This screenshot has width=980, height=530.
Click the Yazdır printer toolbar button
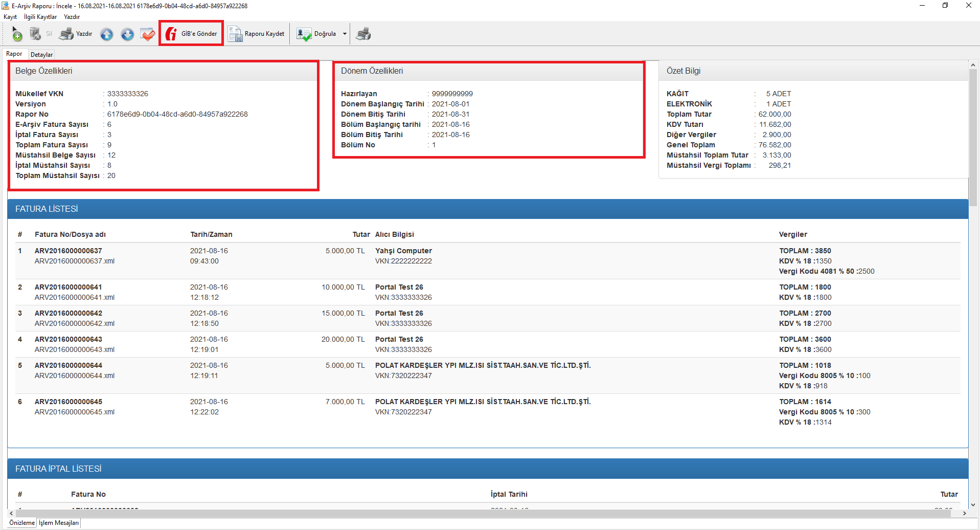coord(76,34)
